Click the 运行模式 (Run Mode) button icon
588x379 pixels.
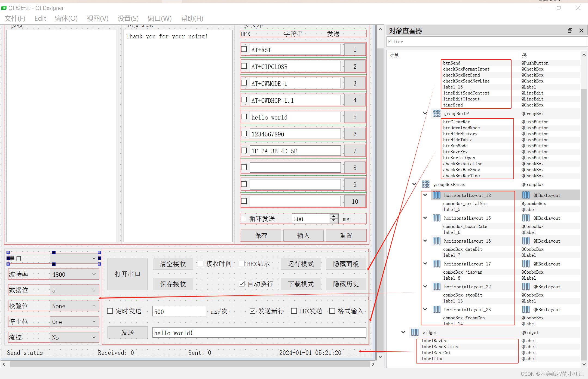[301, 264]
